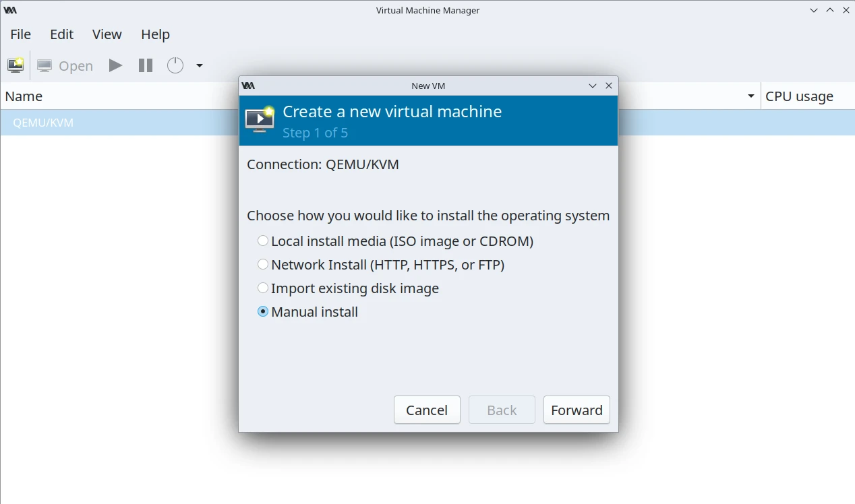Click the wizard monitor icon in header
This screenshot has width=855, height=504.
(260, 119)
